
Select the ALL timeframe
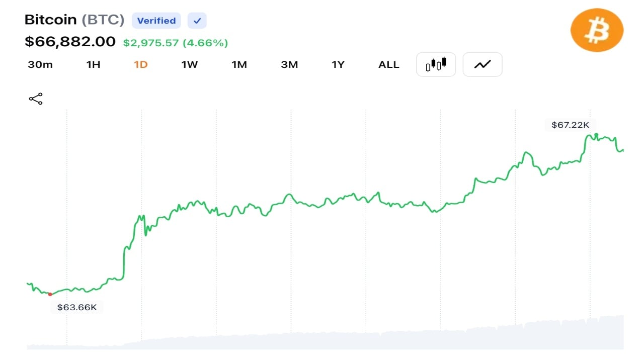389,64
